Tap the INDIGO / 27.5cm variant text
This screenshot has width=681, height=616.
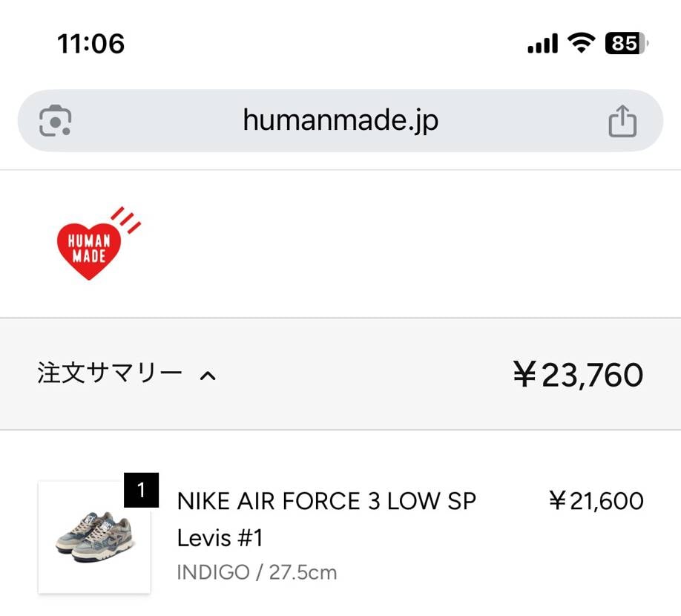tap(257, 572)
